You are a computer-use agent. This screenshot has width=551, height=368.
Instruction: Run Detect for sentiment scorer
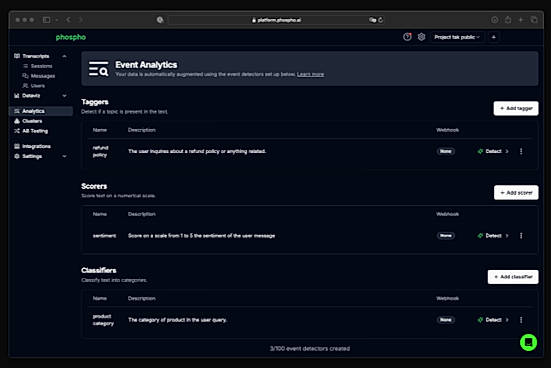pyautogui.click(x=493, y=235)
